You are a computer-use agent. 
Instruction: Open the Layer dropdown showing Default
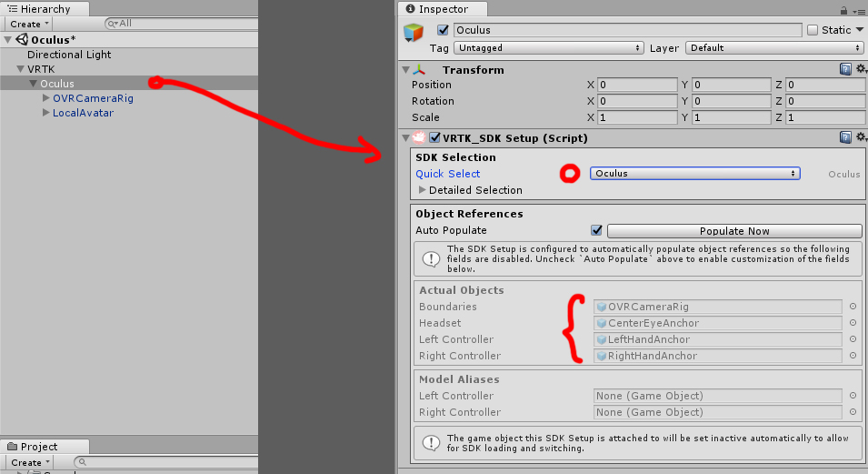(774, 47)
